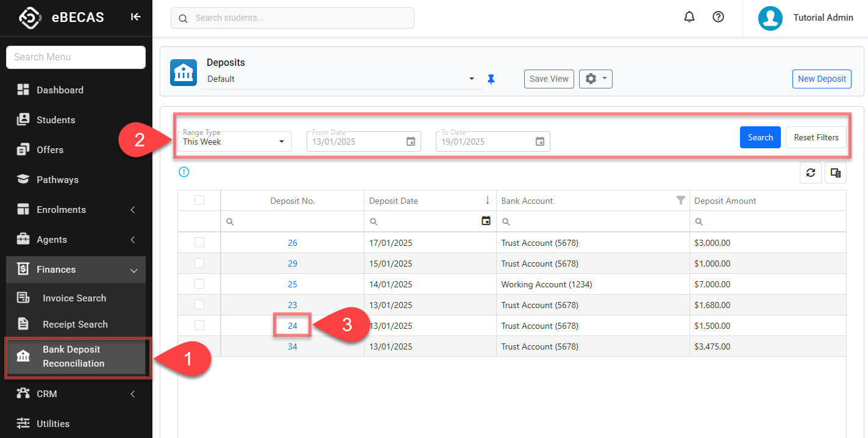Open the Deposit Date filter calendar icon
The height and width of the screenshot is (438, 868).
click(x=486, y=221)
